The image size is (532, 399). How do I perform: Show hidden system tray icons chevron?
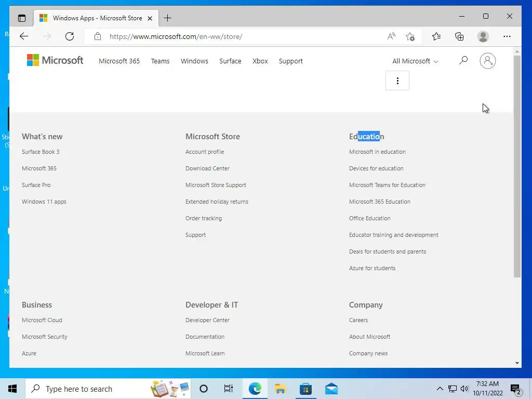click(440, 389)
